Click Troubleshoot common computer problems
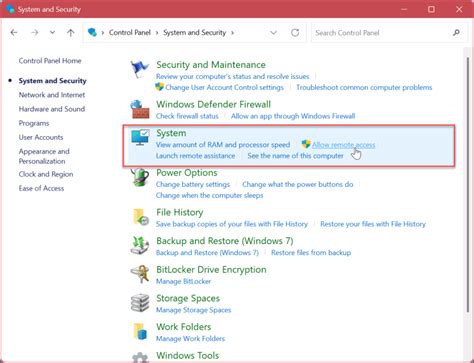This screenshot has height=363, width=474. click(364, 87)
